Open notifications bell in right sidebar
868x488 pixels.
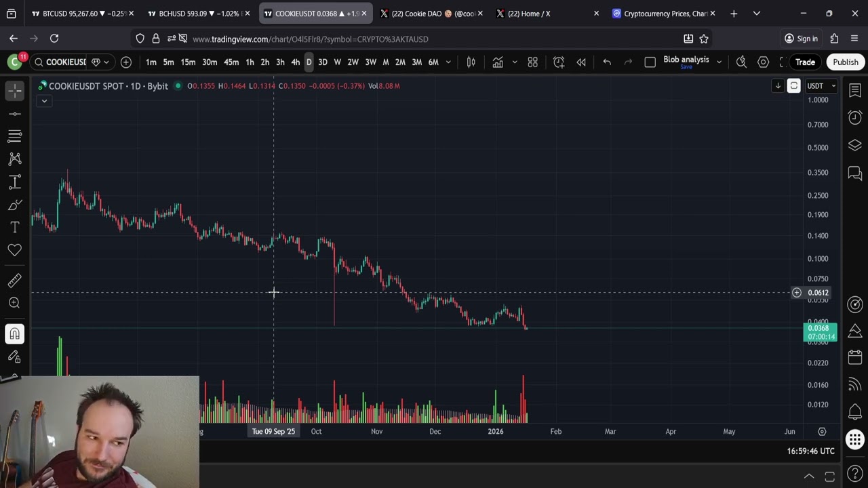[x=855, y=412]
